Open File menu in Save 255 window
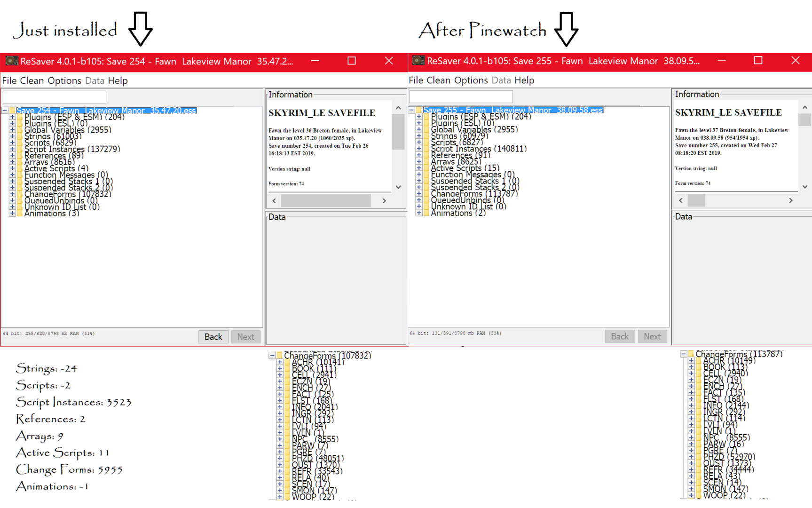 416,80
